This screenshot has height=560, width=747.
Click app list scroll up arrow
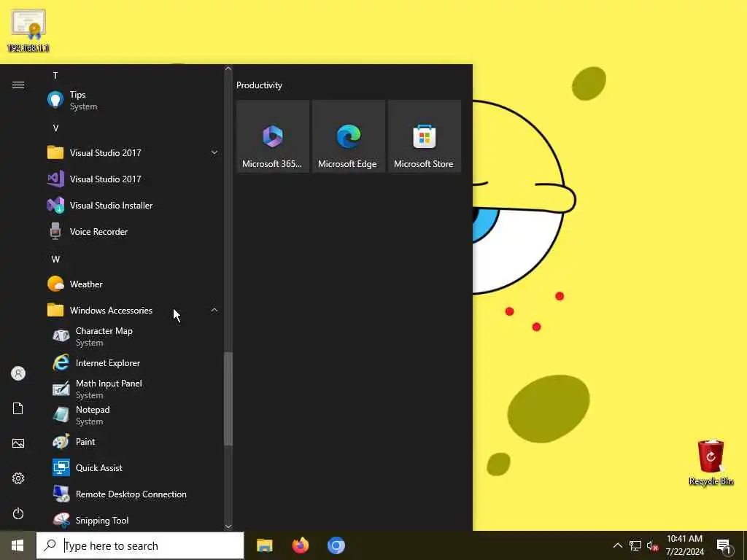(228, 69)
